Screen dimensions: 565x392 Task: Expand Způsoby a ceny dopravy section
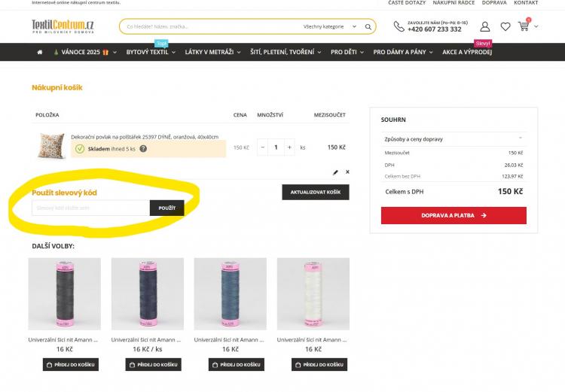coord(453,139)
